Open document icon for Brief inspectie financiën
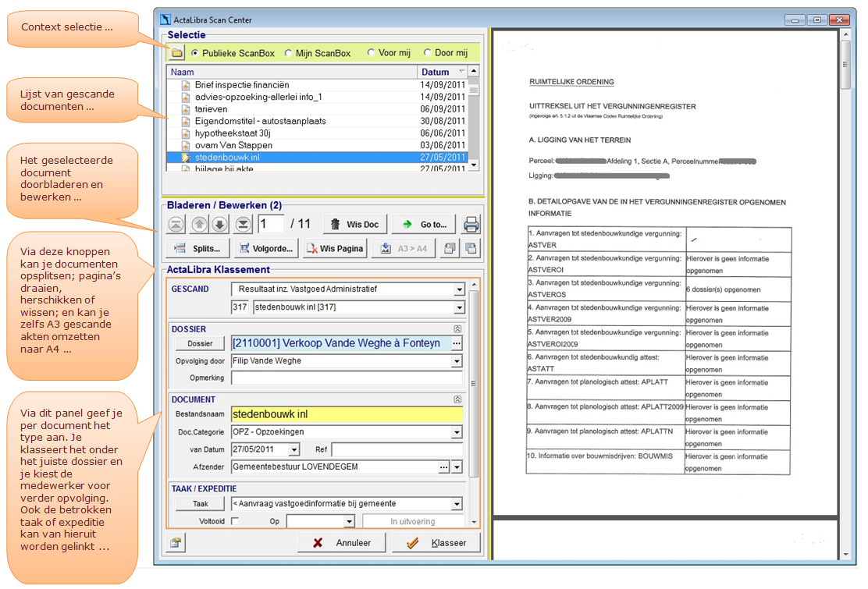Image resolution: width=868 pixels, height=589 pixels. tap(186, 85)
